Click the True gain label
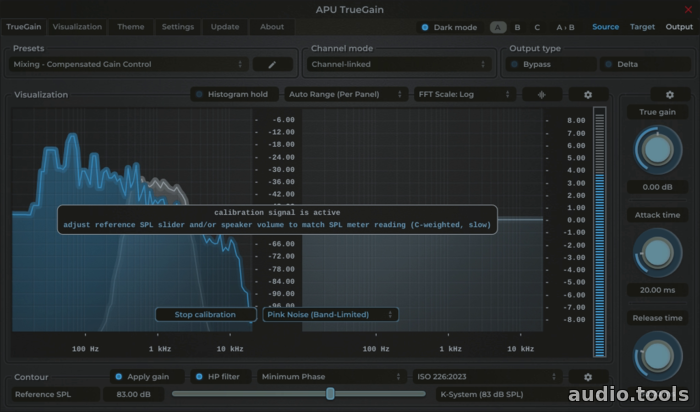Image resolution: width=700 pixels, height=412 pixels. 657,112
